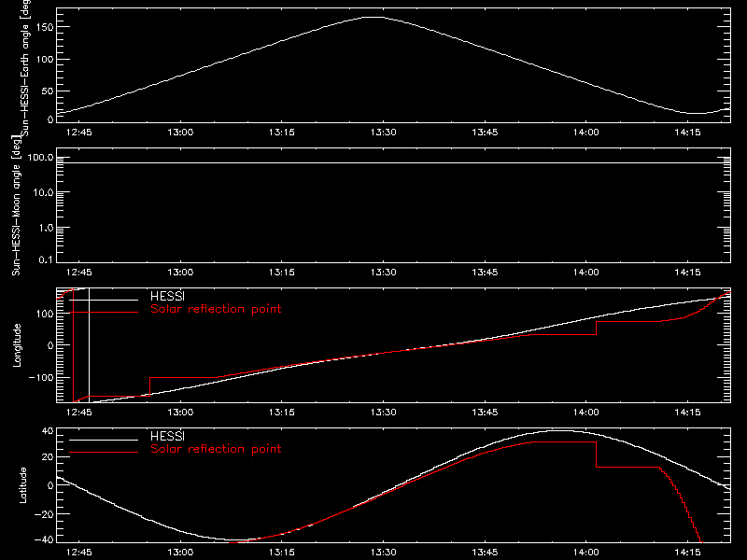This screenshot has width=747, height=560.
Task: Click the 13:45 tick label under top plot
Action: (x=485, y=133)
